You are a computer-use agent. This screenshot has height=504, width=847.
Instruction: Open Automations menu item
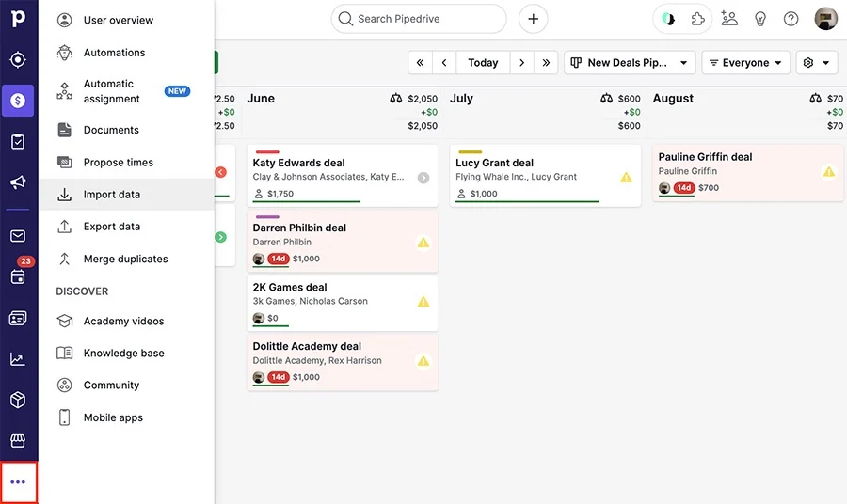[x=127, y=53]
